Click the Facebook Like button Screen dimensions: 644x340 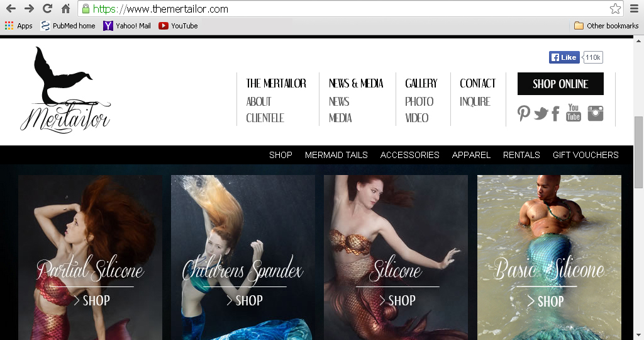coord(563,57)
